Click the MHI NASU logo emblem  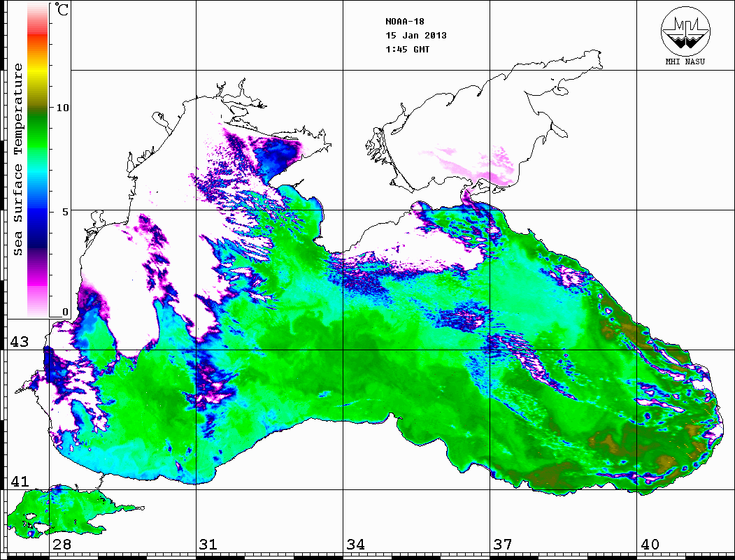[685, 31]
